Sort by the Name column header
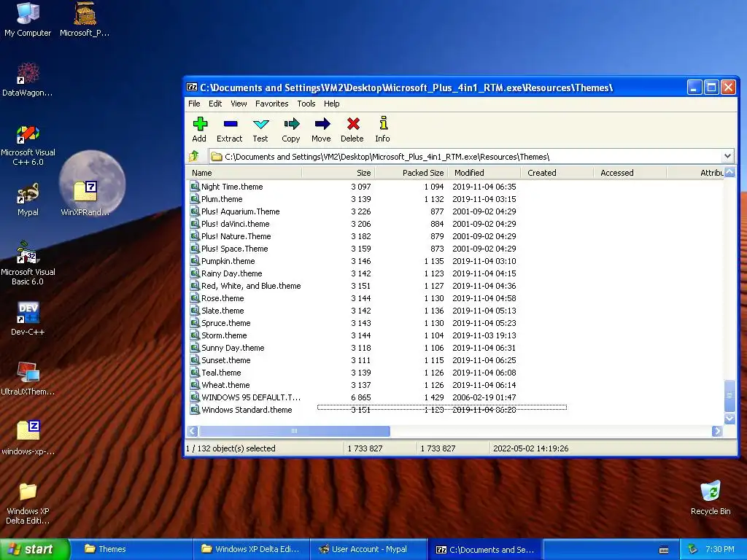The height and width of the screenshot is (560, 747). click(x=244, y=172)
